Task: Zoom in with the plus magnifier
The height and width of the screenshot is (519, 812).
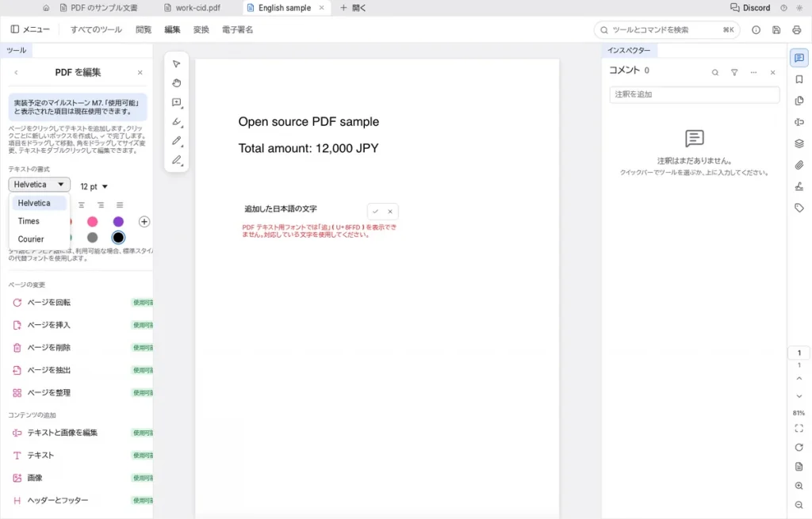Action: [x=799, y=486]
